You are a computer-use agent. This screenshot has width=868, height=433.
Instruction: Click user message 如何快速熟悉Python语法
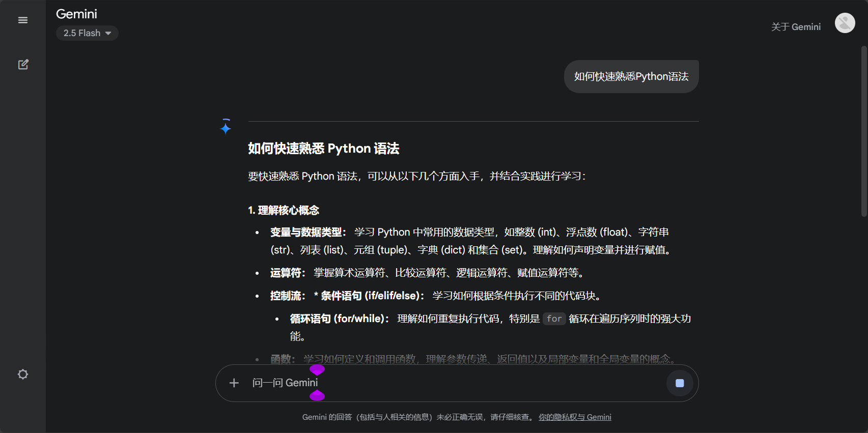[x=631, y=76]
